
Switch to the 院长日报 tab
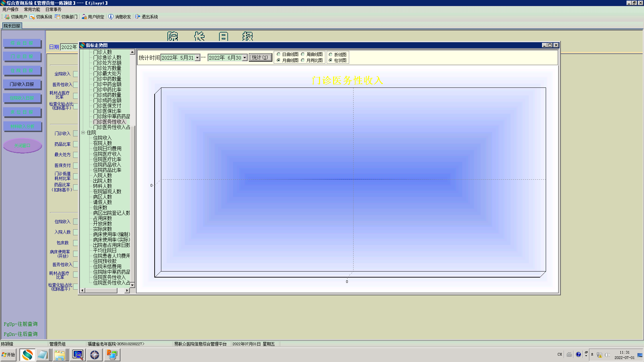coord(12,26)
